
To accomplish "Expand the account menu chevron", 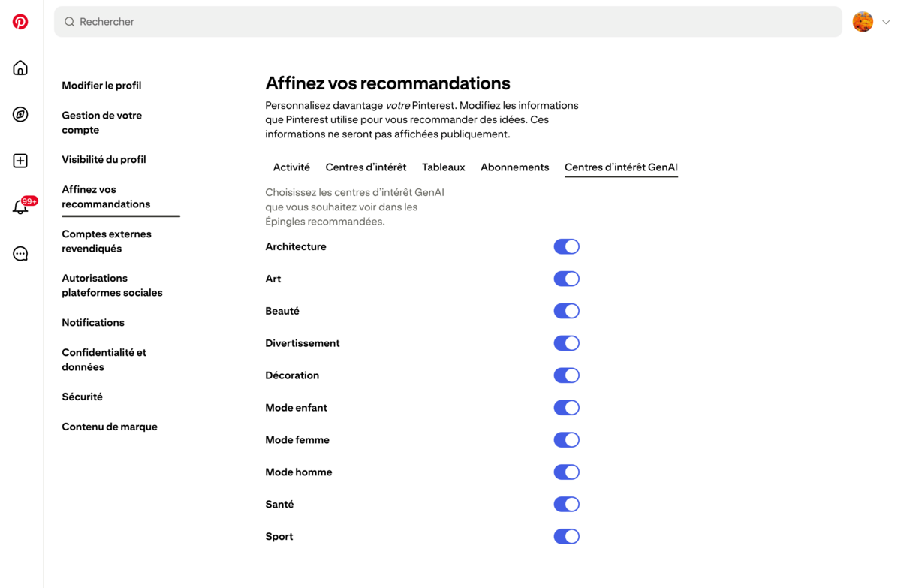I will (886, 22).
